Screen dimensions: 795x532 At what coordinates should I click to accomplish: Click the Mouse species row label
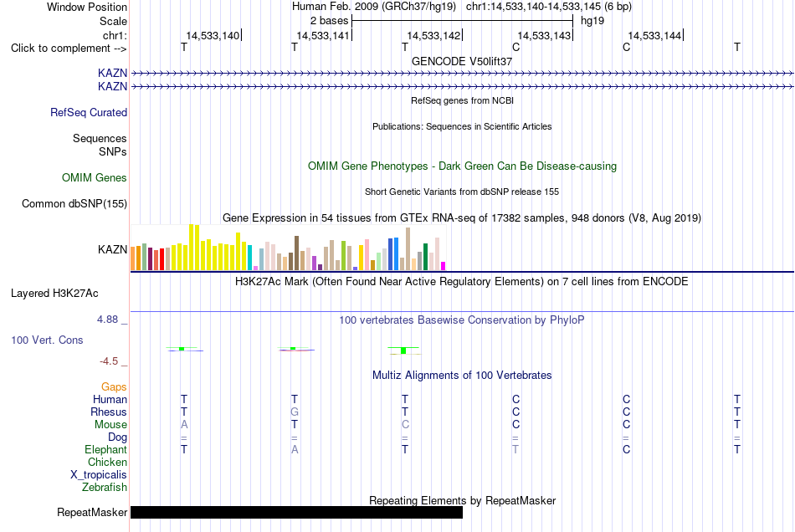point(110,425)
